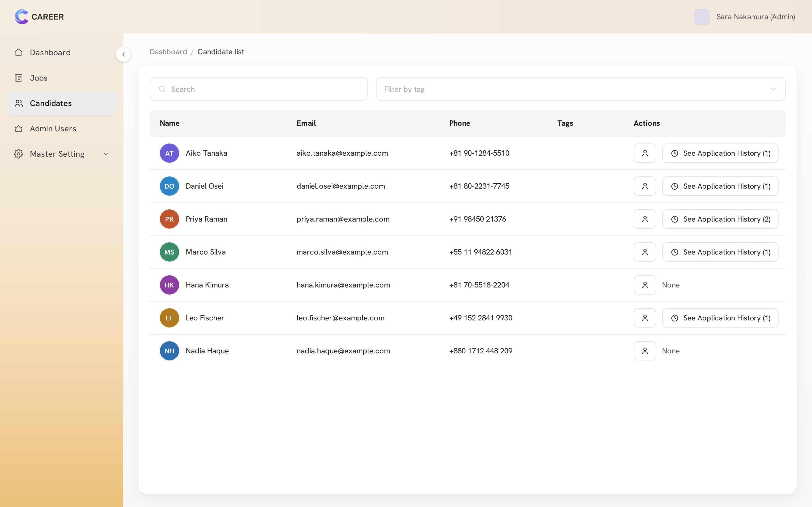Screen dimensions: 812x507
Task: Open the Filter by tag dropdown
Action: pyautogui.click(x=581, y=89)
